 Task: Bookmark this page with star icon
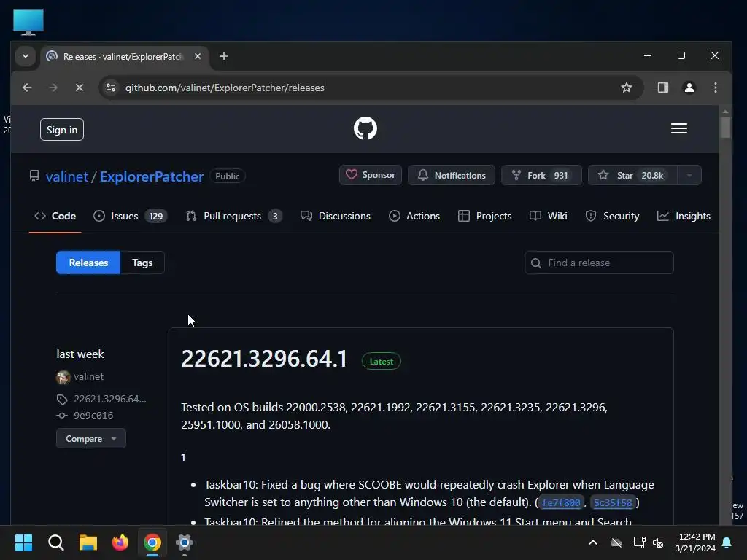coord(627,87)
